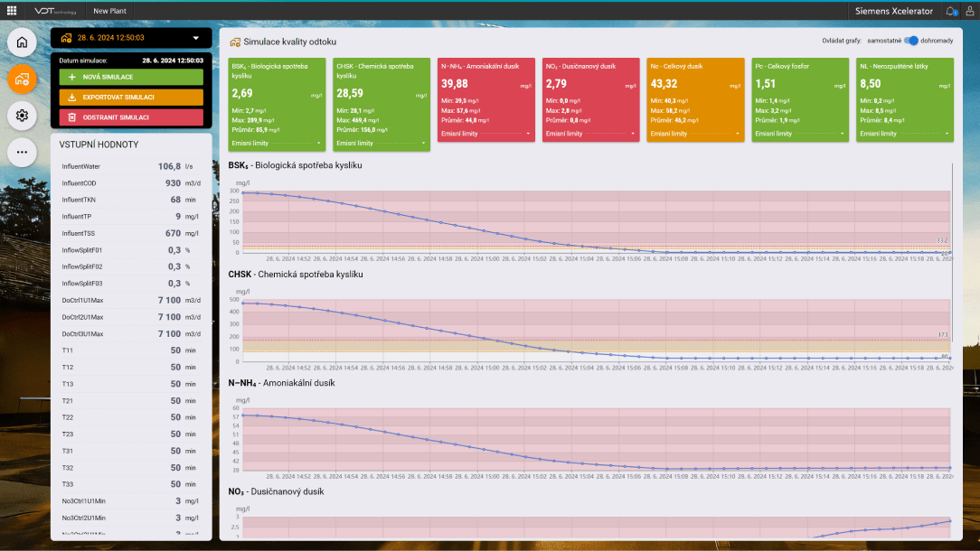
Task: Open the New Plant tab
Action: click(x=109, y=11)
